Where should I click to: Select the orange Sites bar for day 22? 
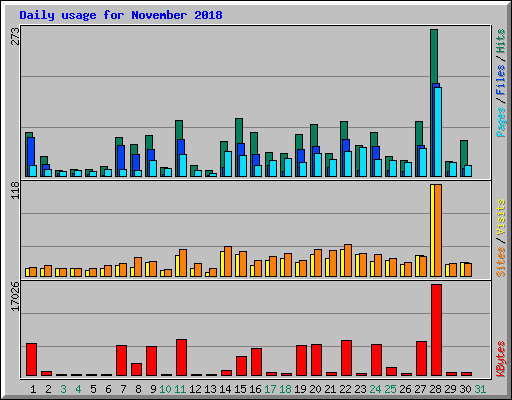click(x=348, y=260)
